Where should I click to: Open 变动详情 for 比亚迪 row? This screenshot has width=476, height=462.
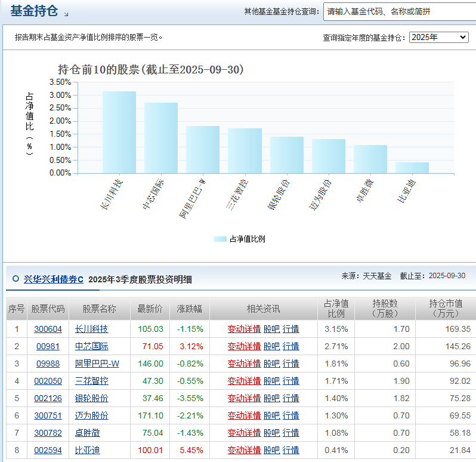(x=245, y=450)
